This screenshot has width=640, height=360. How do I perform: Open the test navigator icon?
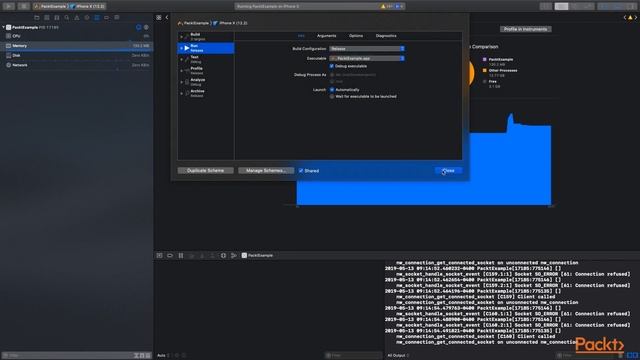(x=87, y=18)
